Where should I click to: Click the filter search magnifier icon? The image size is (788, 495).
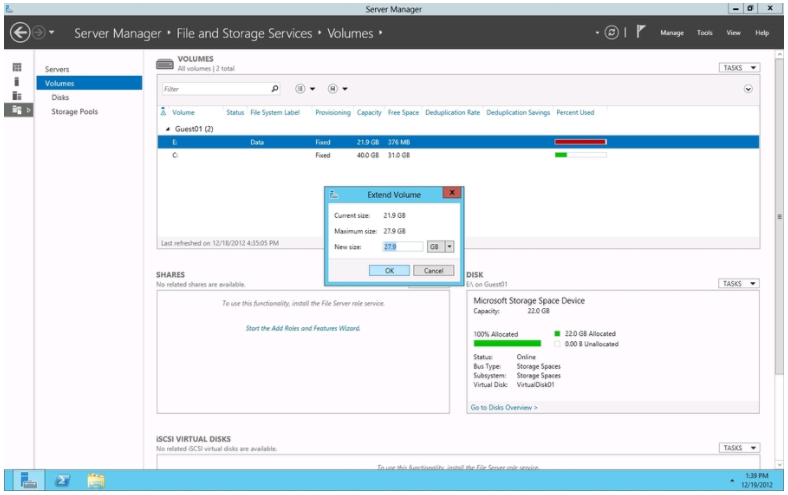(275, 89)
